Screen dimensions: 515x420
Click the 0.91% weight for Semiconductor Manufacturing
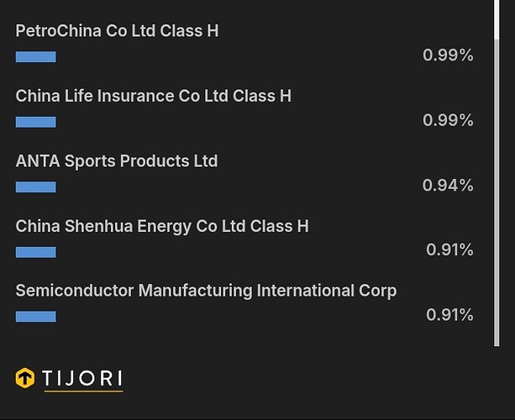pos(449,315)
